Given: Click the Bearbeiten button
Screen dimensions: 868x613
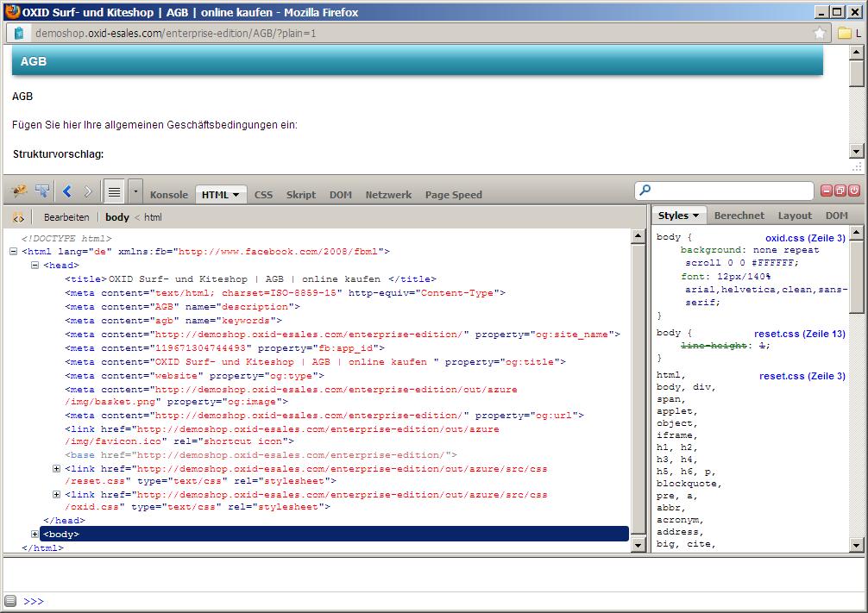Looking at the screenshot, I should click(x=66, y=217).
